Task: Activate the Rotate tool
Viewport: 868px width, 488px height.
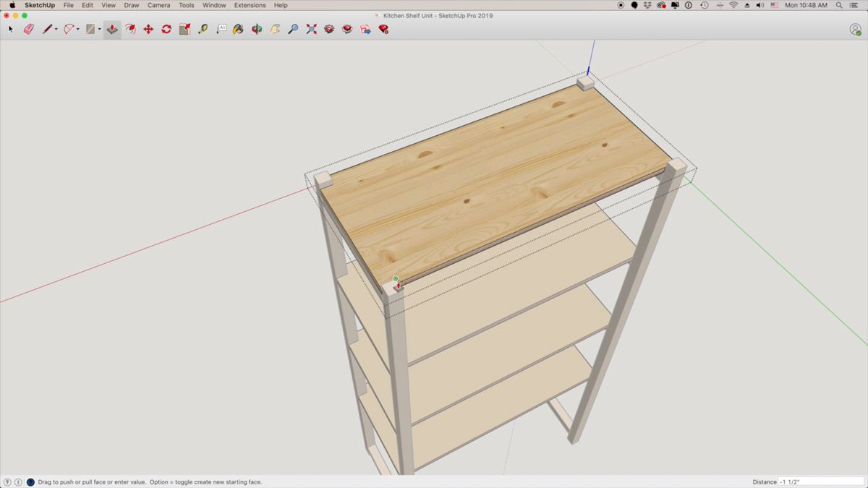Action: pyautogui.click(x=165, y=29)
